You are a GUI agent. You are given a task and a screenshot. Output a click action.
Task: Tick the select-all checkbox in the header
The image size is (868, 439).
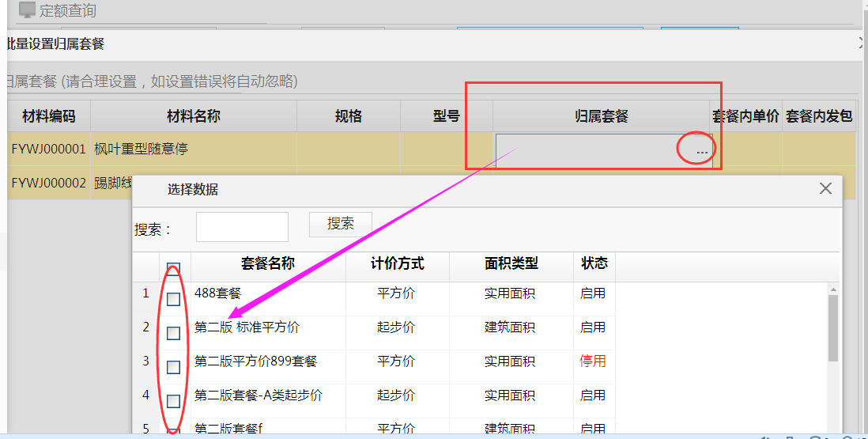click(x=173, y=270)
